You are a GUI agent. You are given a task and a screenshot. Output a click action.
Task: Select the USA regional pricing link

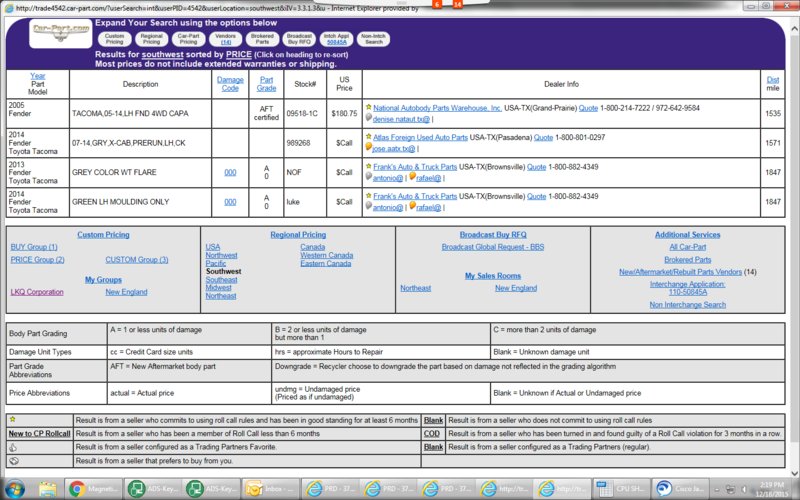[x=213, y=247]
